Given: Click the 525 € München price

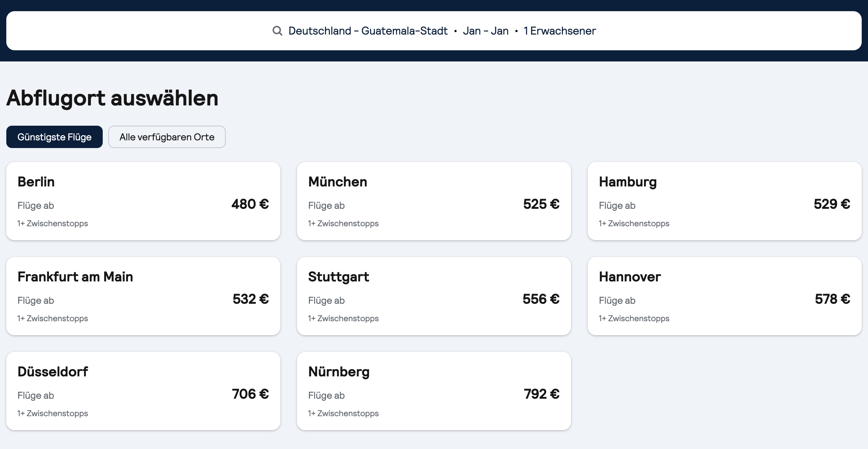Looking at the screenshot, I should click(541, 204).
